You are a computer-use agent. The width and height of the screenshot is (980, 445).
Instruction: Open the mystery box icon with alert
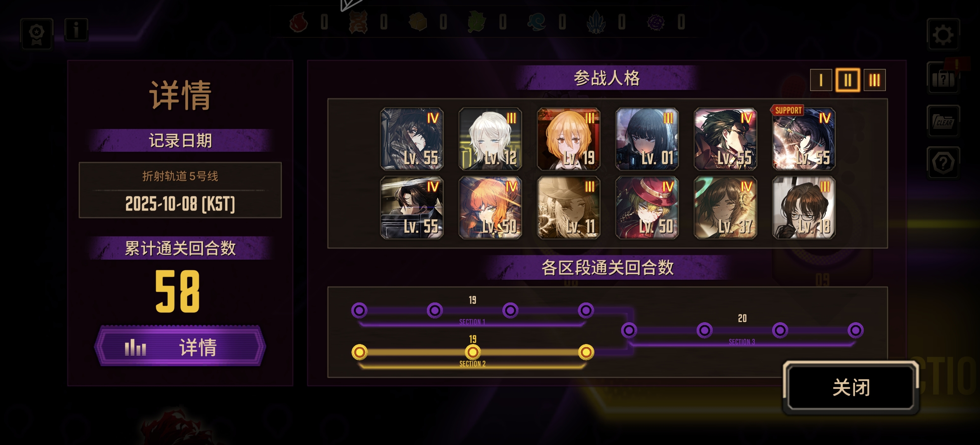coord(943,78)
